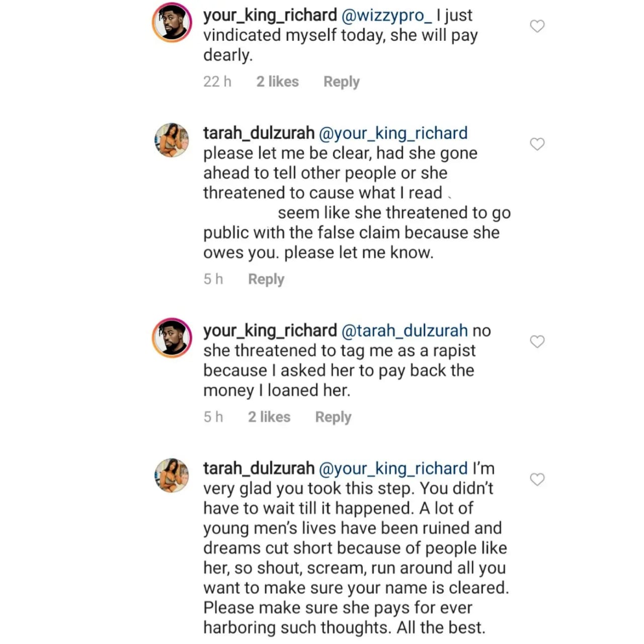644x644 pixels.
Task: Heart the "I'm very glad" comment
Action: (x=537, y=479)
